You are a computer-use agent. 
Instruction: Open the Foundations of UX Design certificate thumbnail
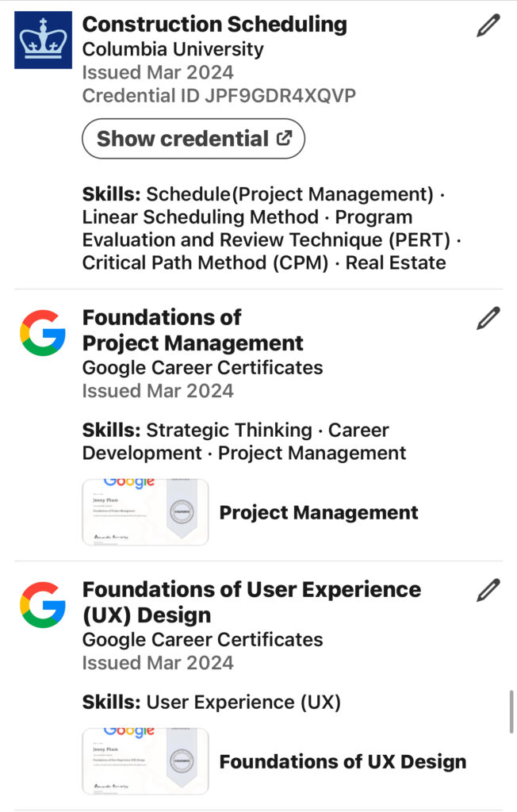(146, 761)
